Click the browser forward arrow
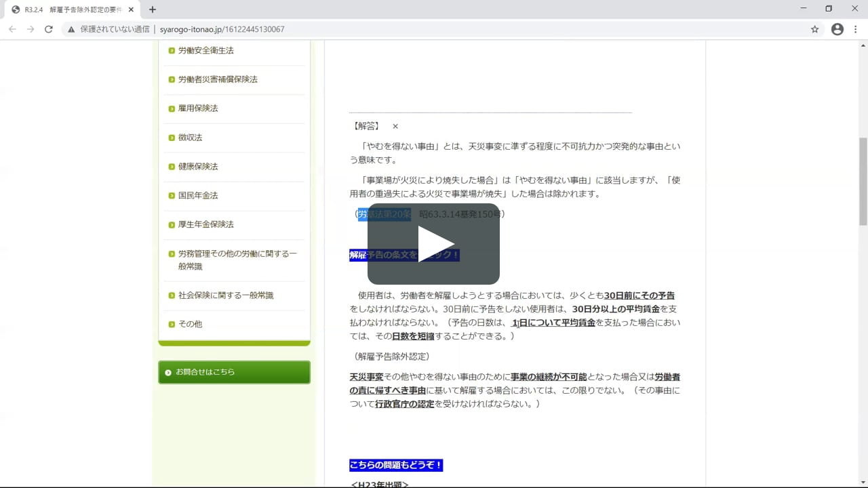 tap(31, 29)
